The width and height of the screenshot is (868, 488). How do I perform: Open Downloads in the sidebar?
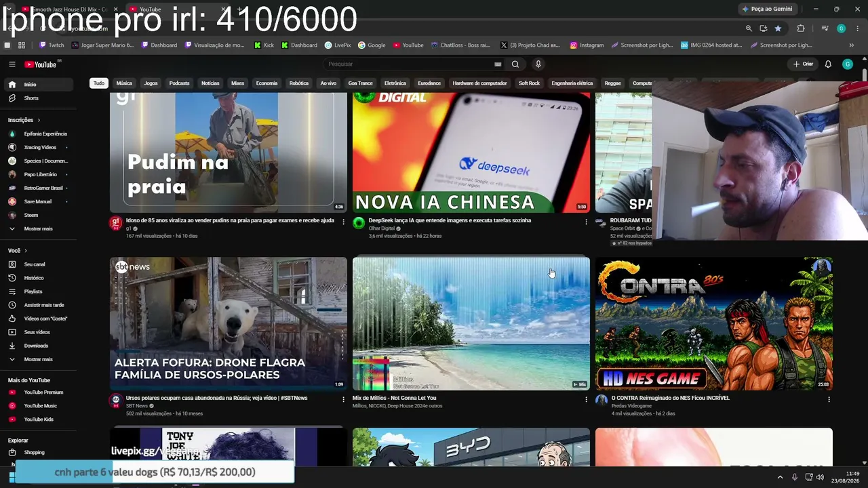[37, 346]
